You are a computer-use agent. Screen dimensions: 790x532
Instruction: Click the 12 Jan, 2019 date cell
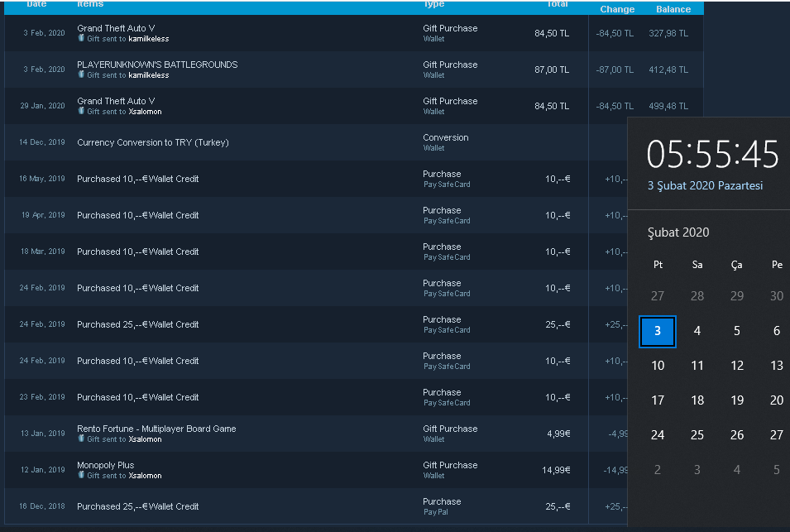[43, 470]
